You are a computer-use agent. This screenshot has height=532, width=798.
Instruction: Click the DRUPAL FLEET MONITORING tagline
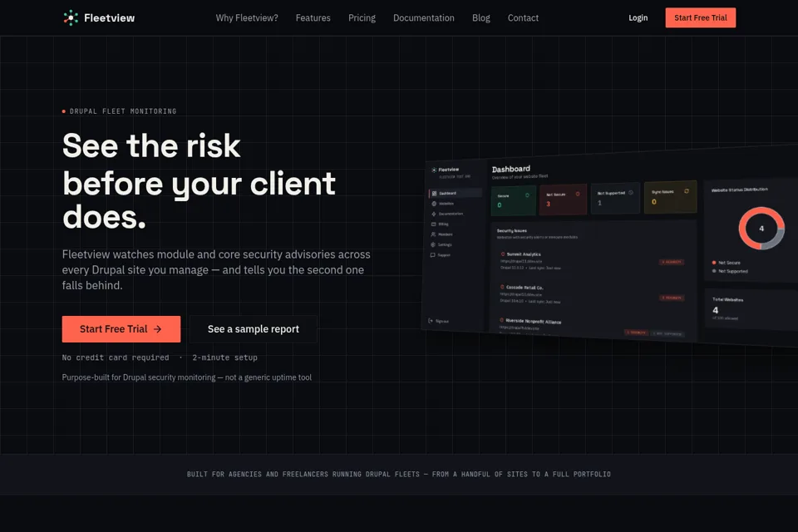pos(123,111)
